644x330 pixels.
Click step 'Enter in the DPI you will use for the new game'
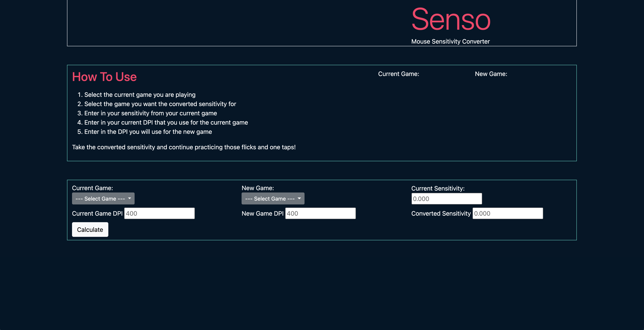click(148, 132)
